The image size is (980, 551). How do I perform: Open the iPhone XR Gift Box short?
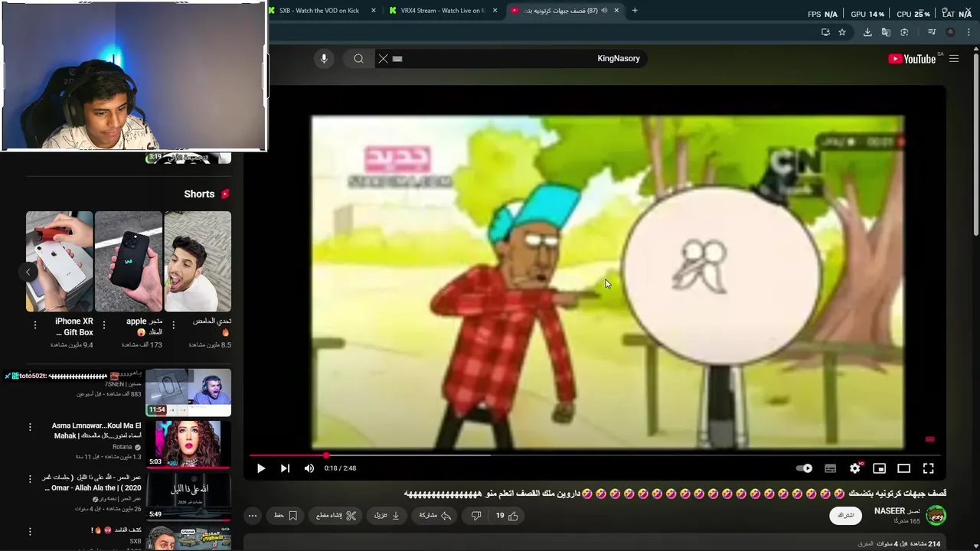pyautogui.click(x=60, y=262)
